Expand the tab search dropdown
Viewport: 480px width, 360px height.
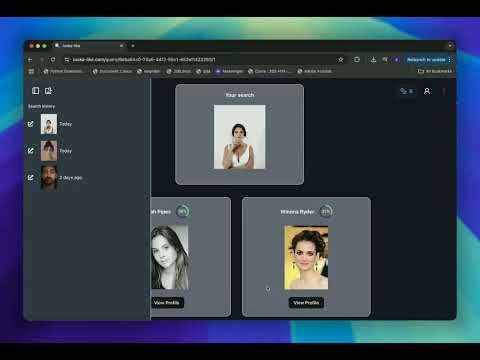coord(450,46)
